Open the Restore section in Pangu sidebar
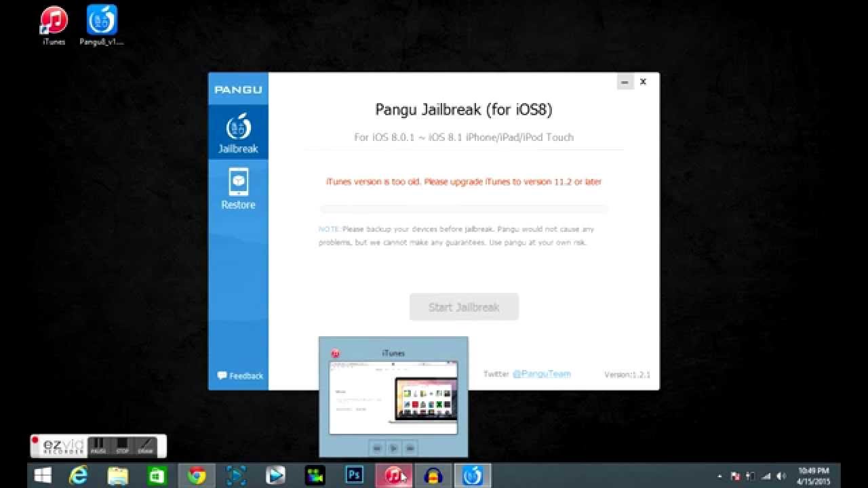Screen dimensions: 868x488 (x=238, y=189)
